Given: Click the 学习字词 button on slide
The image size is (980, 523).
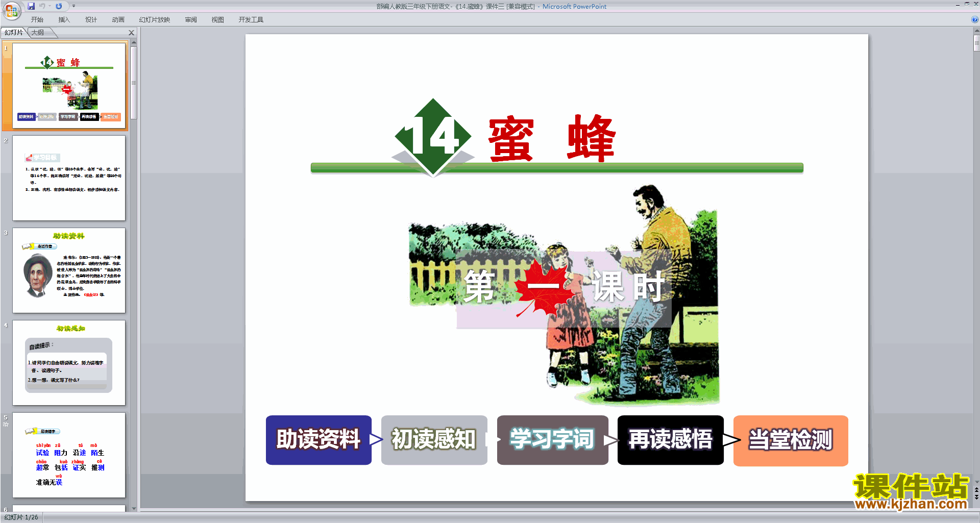Looking at the screenshot, I should click(x=552, y=440).
